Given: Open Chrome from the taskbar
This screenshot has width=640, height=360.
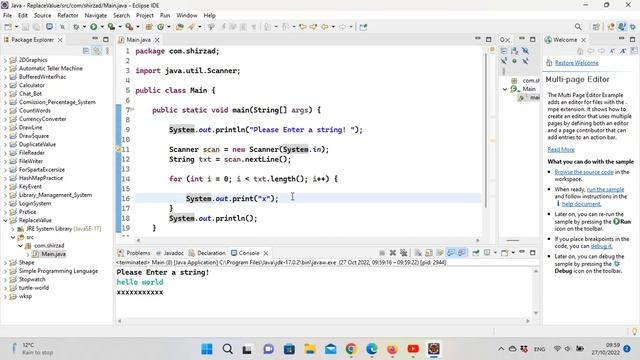Looking at the screenshot, I should pos(351,349).
